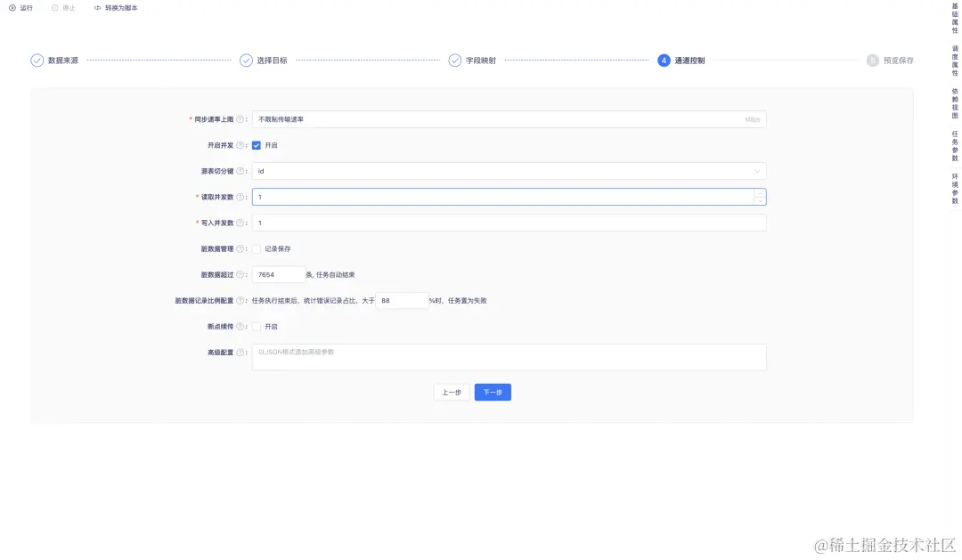Image resolution: width=962 pixels, height=560 pixels.
Task: Click the 运行 toolbar button text
Action: 27,8
